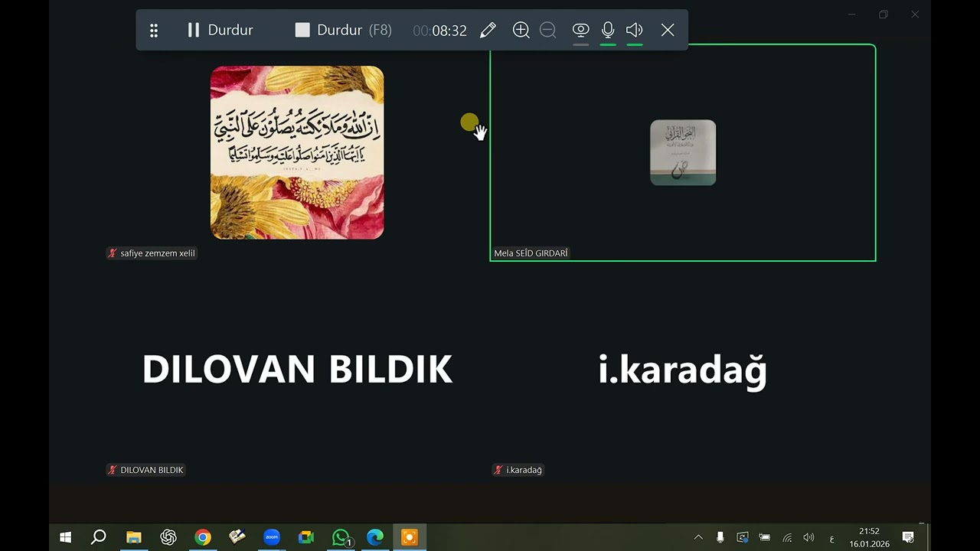Toggle system audio speaker in recorder toolbar
The width and height of the screenshot is (980, 551).
(x=634, y=30)
